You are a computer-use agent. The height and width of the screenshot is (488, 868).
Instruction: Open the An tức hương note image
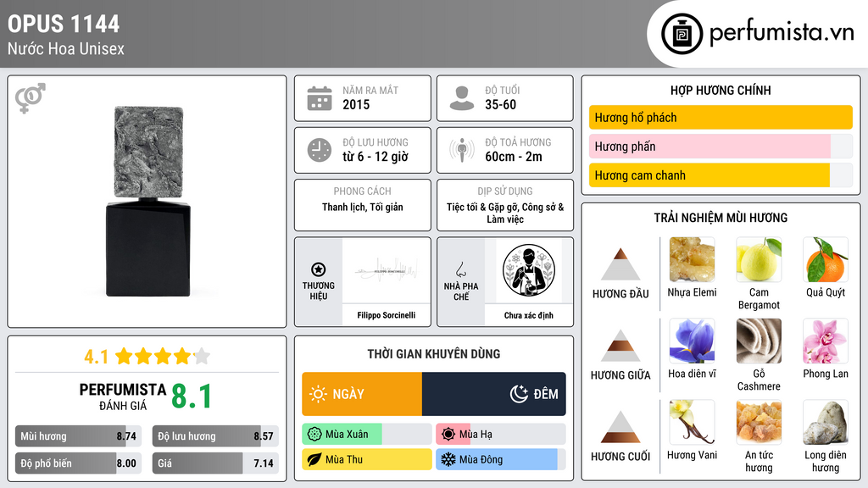click(x=759, y=422)
